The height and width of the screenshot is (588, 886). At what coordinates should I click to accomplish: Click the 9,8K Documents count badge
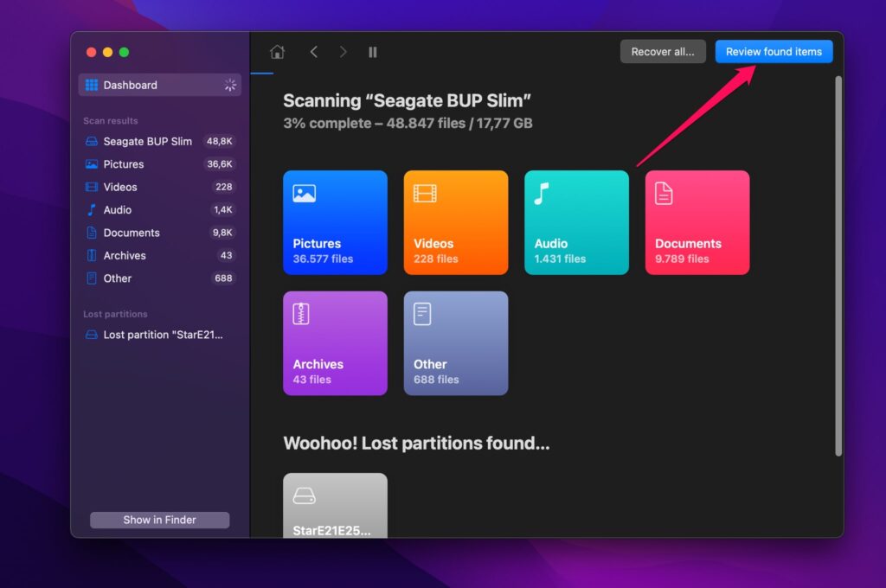tap(222, 233)
